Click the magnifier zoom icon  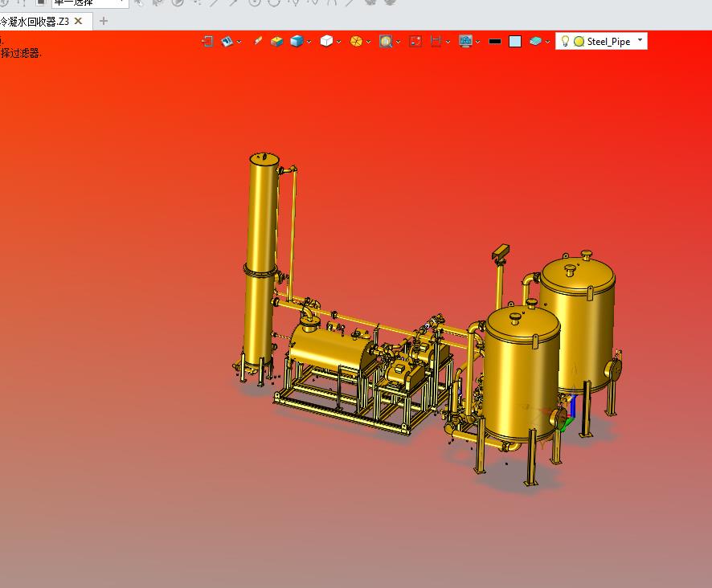(x=386, y=41)
